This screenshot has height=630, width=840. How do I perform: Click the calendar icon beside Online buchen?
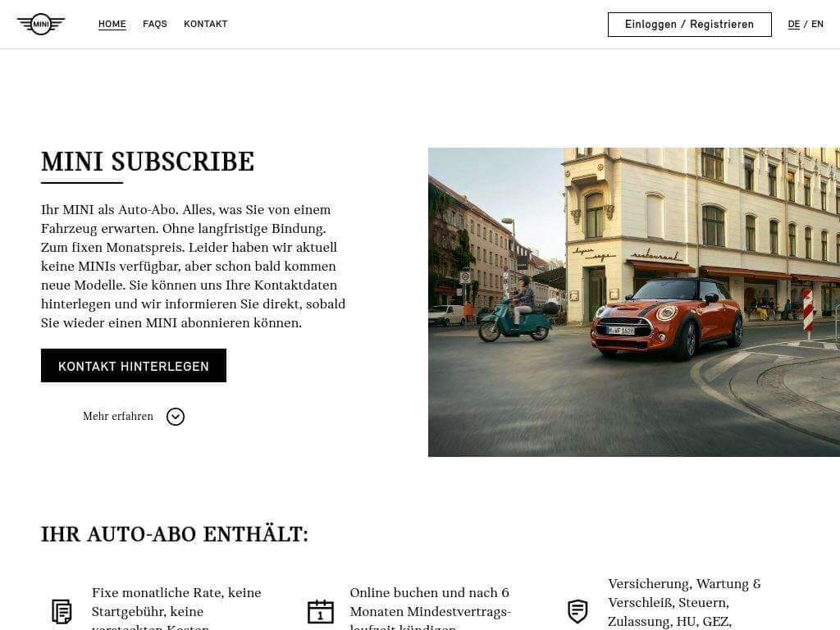coord(320,611)
